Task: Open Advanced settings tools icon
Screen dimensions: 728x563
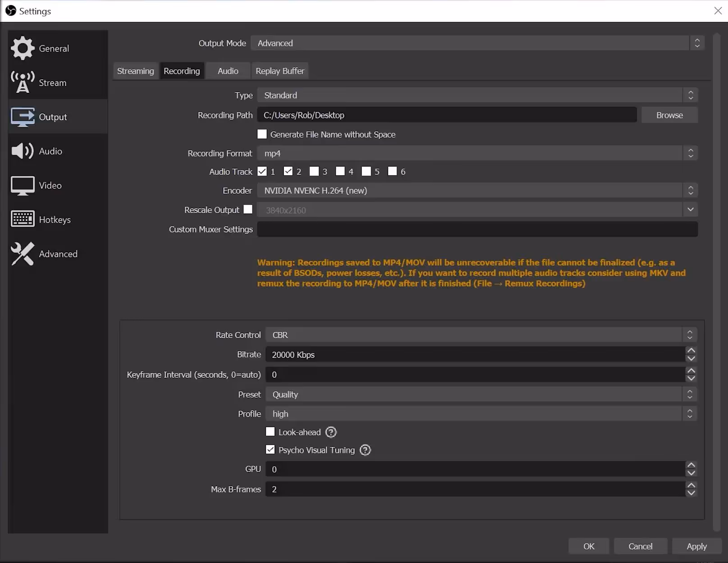Action: (x=23, y=254)
